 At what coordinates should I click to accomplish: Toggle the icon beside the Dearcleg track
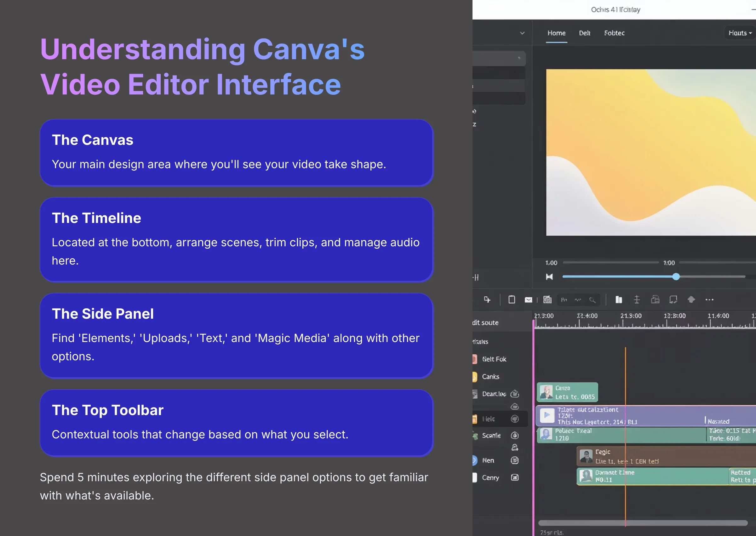(515, 393)
